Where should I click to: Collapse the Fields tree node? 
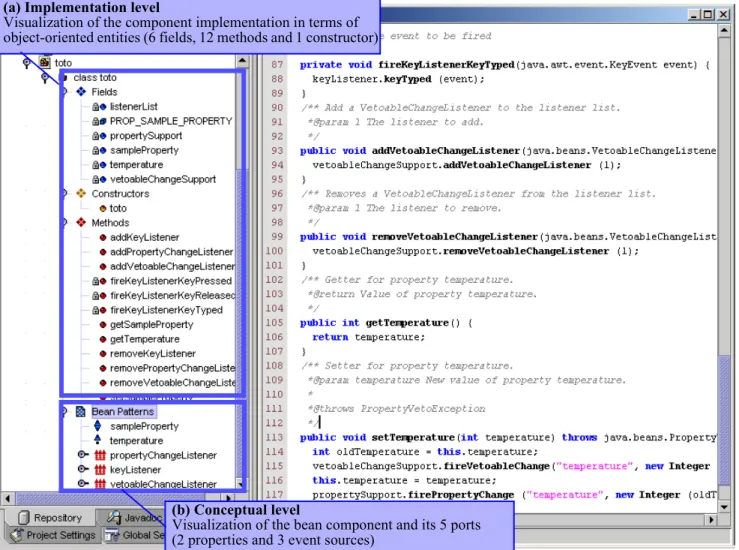tap(64, 91)
